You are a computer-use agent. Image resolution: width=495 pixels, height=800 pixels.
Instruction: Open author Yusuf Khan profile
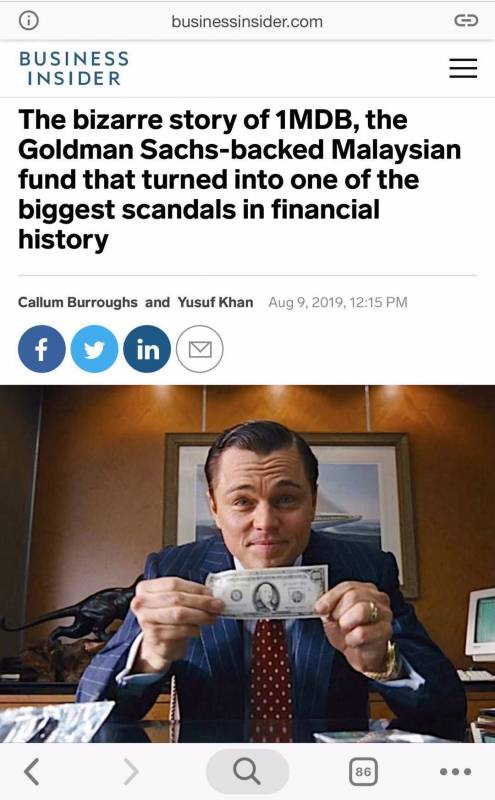(x=215, y=302)
